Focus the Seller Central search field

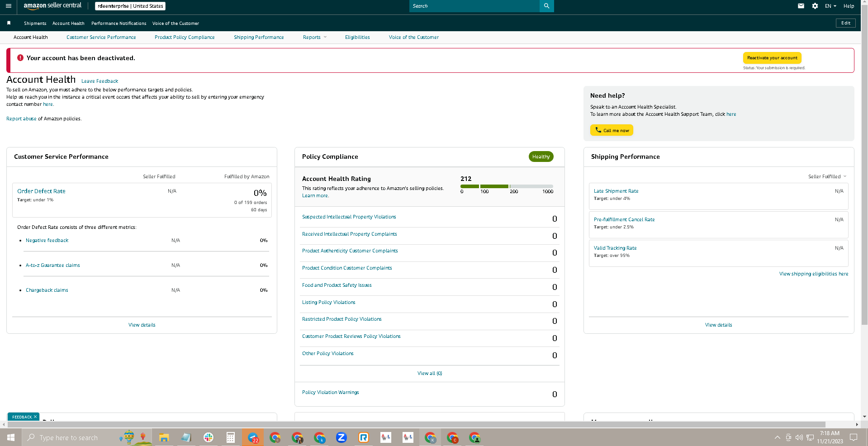pos(474,6)
